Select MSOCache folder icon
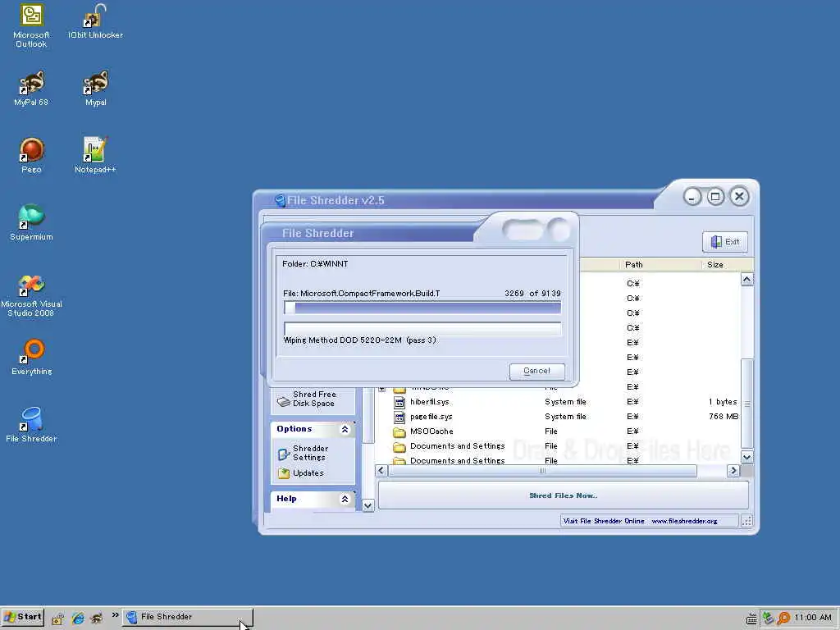The height and width of the screenshot is (630, 840). [399, 431]
